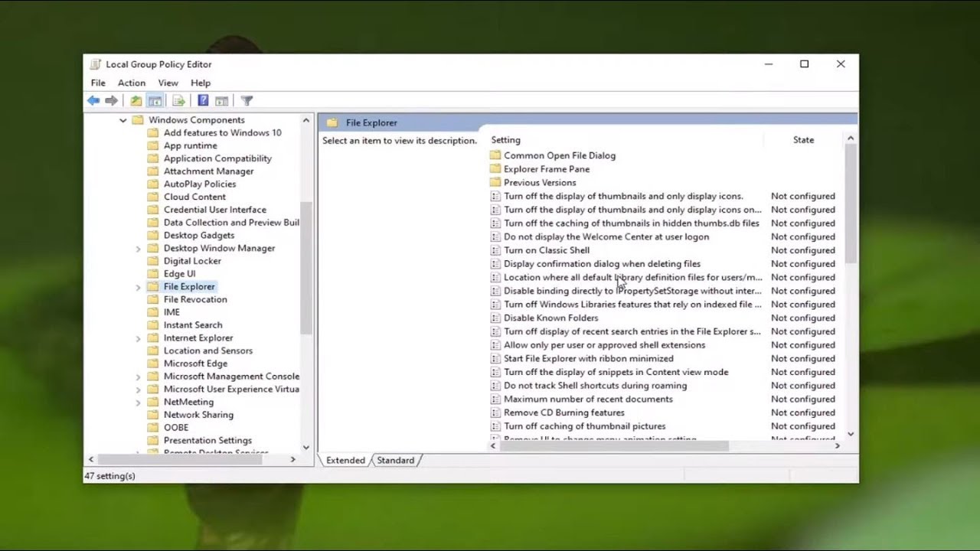Viewport: 980px width, 551px height.
Task: Select Attachment Manager in the tree
Action: [x=208, y=171]
